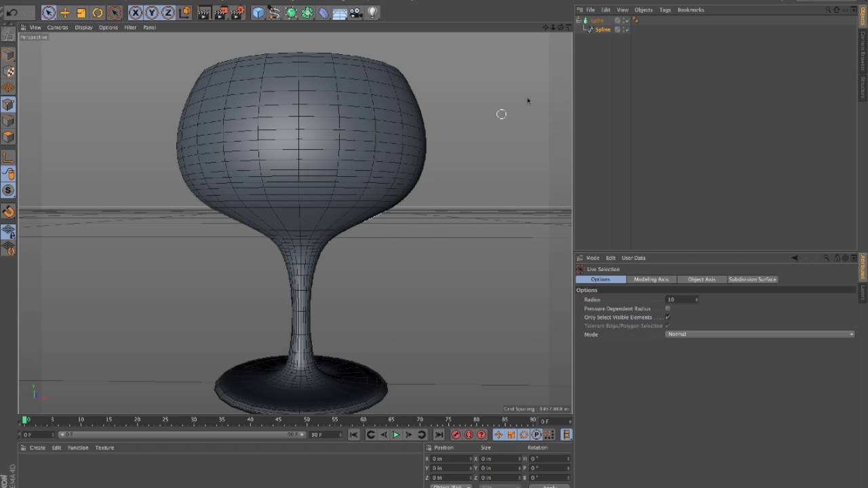The height and width of the screenshot is (488, 868).
Task: Select the Options tab in Live Selection
Action: click(601, 279)
